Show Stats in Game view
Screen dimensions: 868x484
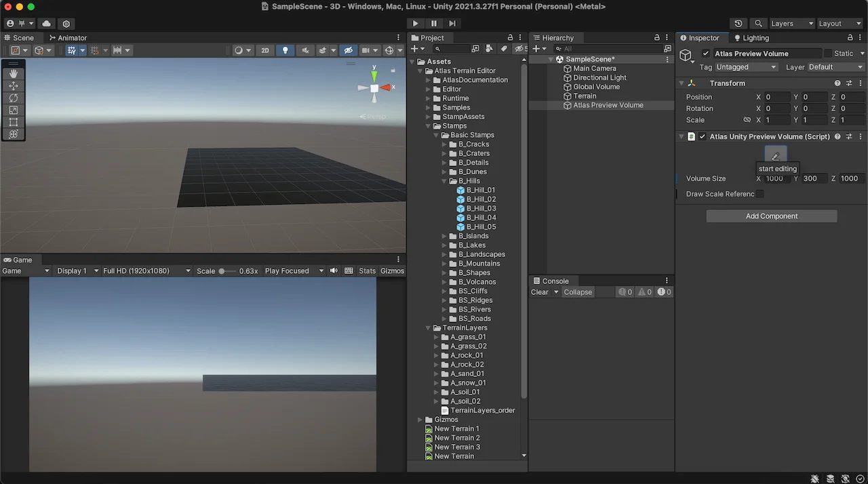click(x=368, y=271)
